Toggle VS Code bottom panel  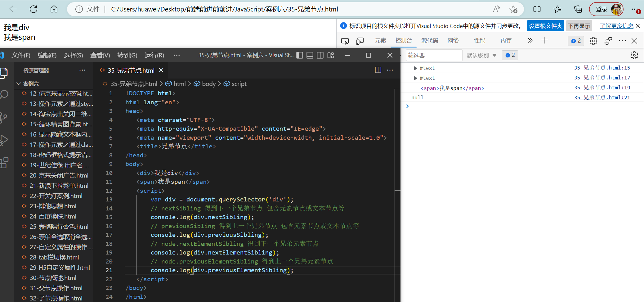tap(310, 55)
